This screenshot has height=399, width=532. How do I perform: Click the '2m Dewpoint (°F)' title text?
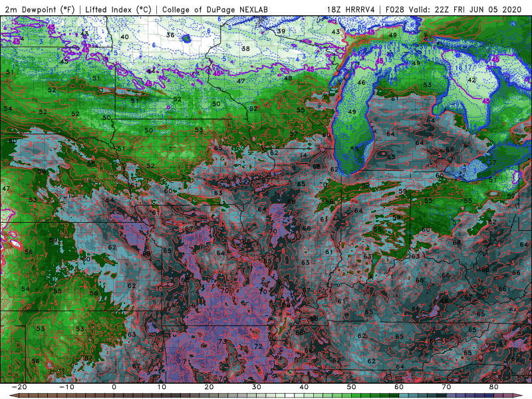tap(39, 10)
